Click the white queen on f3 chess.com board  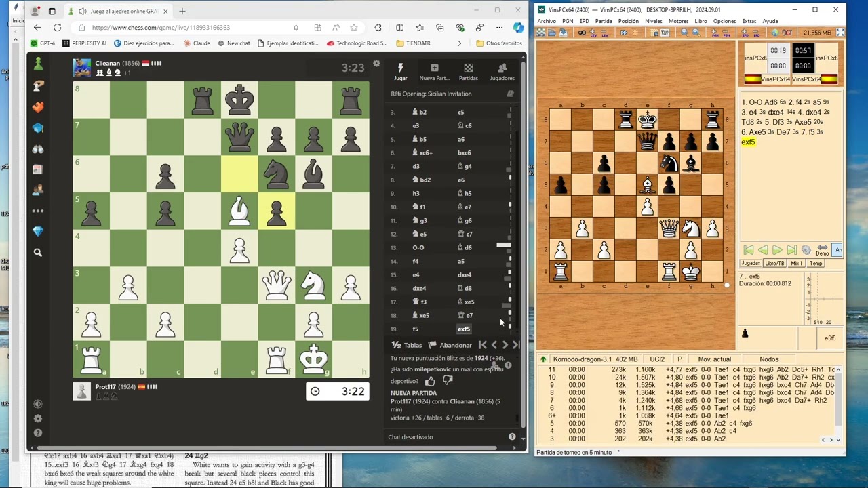[x=276, y=286]
